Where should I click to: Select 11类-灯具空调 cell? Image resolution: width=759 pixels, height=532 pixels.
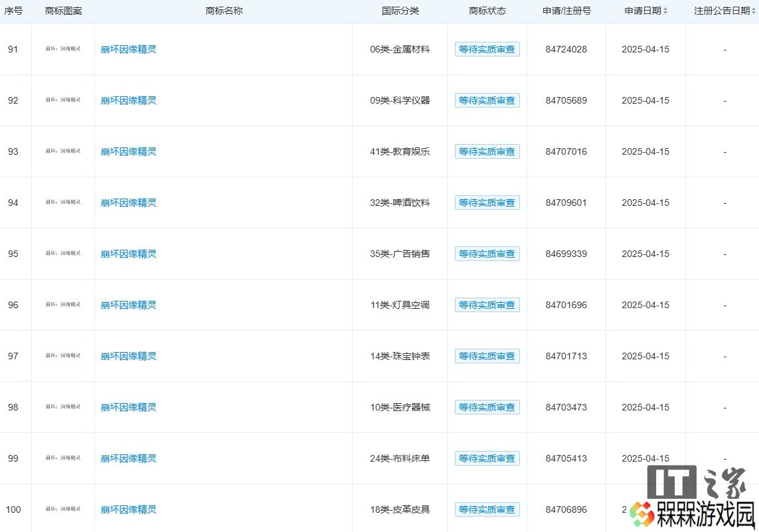click(x=400, y=305)
